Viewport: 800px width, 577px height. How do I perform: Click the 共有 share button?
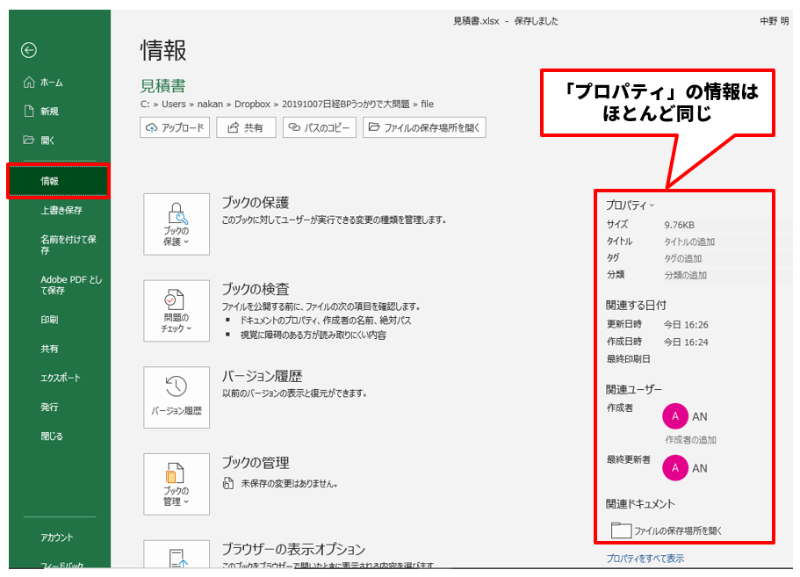[246, 128]
